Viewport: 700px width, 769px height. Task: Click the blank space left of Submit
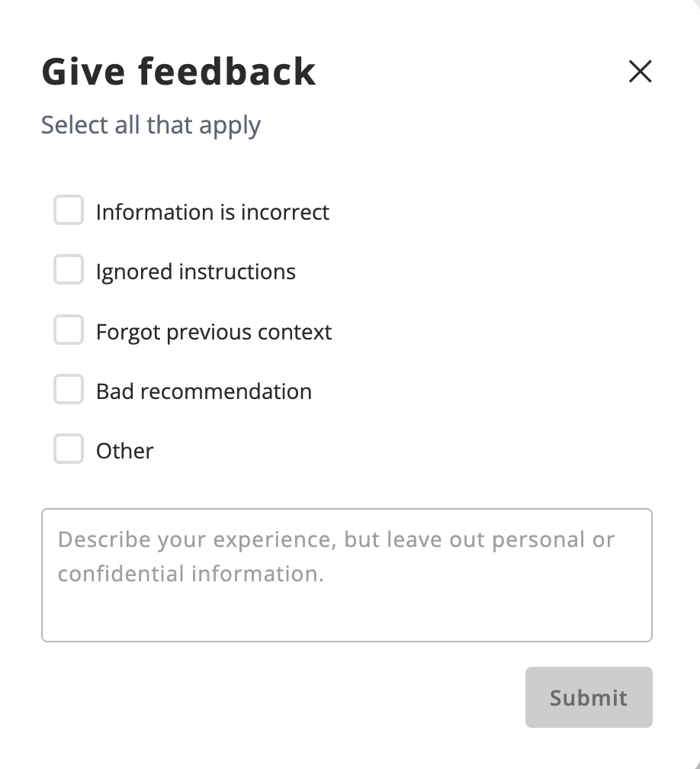(282, 697)
